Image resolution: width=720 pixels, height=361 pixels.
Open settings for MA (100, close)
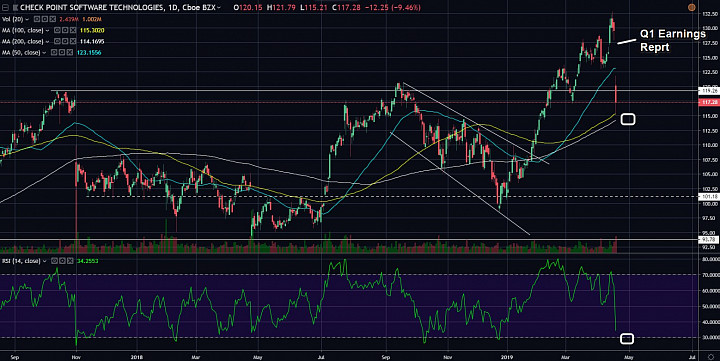[65, 30]
